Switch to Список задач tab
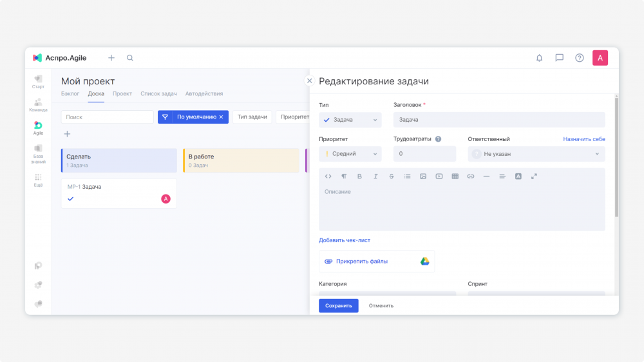This screenshot has width=644, height=362. [x=158, y=93]
